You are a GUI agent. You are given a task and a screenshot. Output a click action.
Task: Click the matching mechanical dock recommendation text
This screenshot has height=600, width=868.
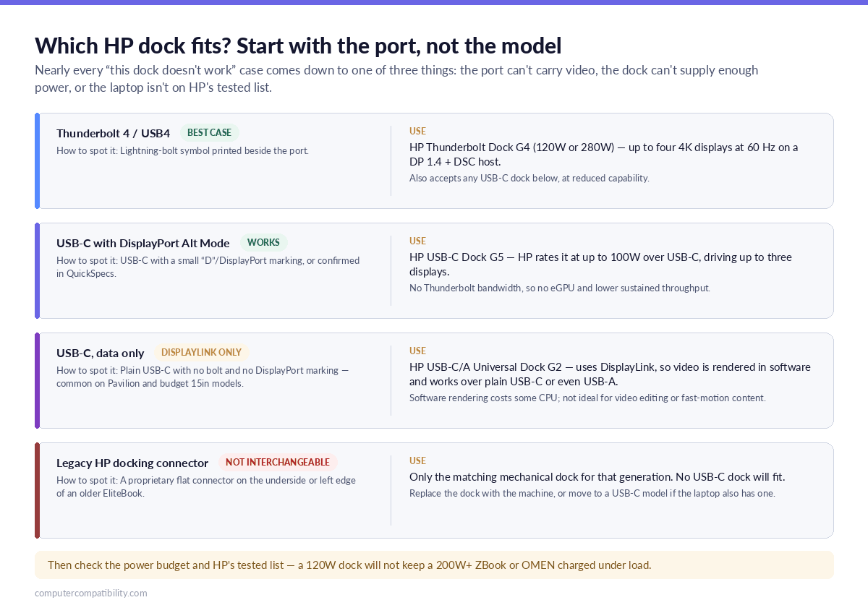pos(597,477)
